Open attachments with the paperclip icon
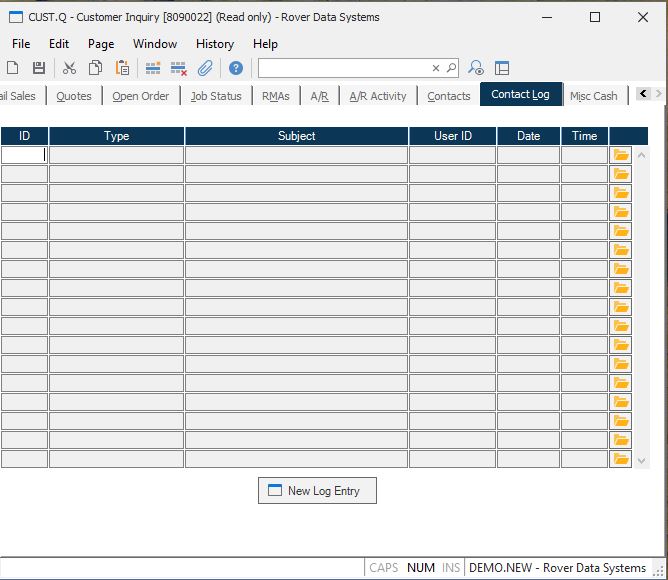The image size is (668, 580). (205, 68)
